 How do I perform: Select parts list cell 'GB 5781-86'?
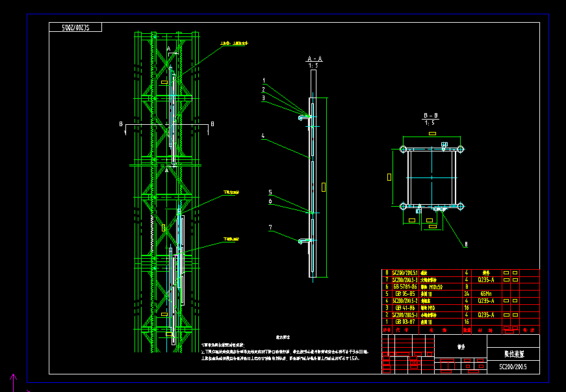pyautogui.click(x=405, y=287)
